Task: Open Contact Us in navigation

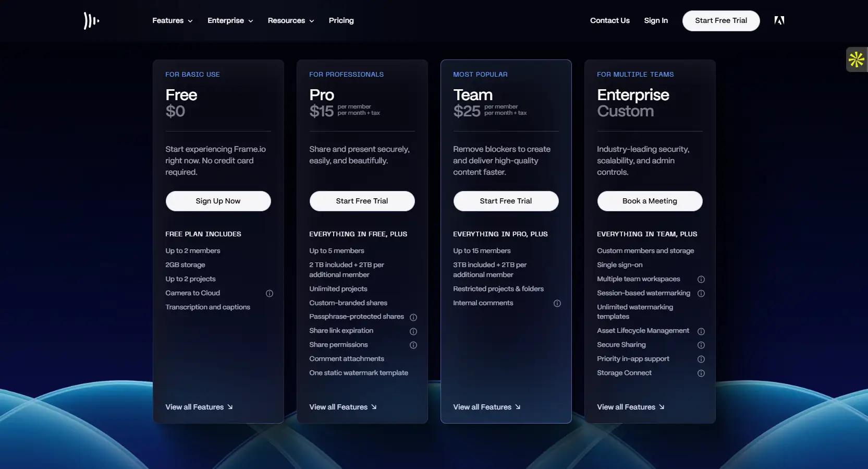Action: tap(609, 21)
